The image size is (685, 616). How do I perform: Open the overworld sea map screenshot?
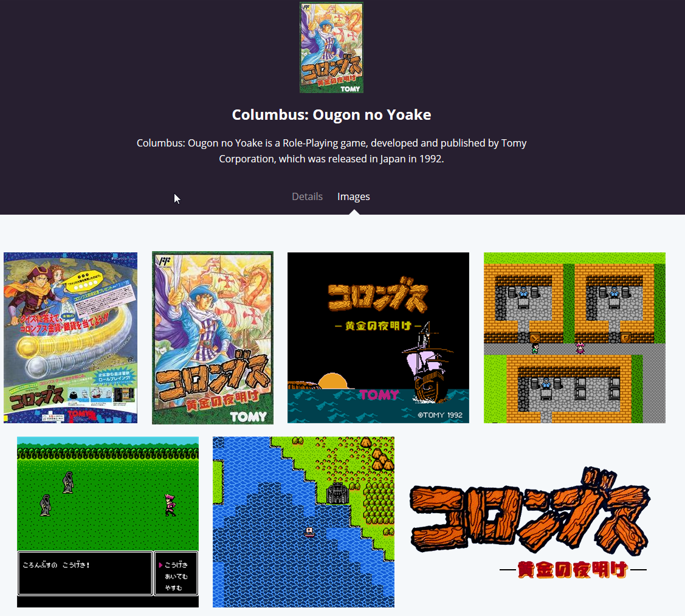click(x=304, y=522)
